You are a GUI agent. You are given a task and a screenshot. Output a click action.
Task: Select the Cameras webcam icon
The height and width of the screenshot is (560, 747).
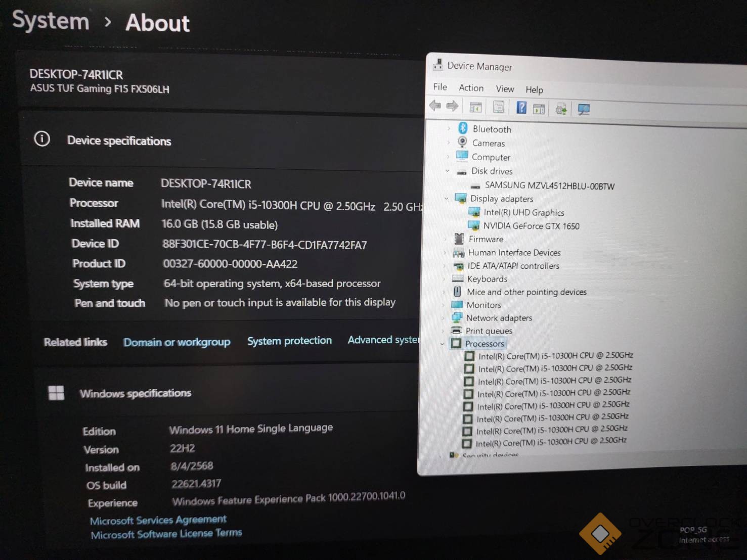462,142
